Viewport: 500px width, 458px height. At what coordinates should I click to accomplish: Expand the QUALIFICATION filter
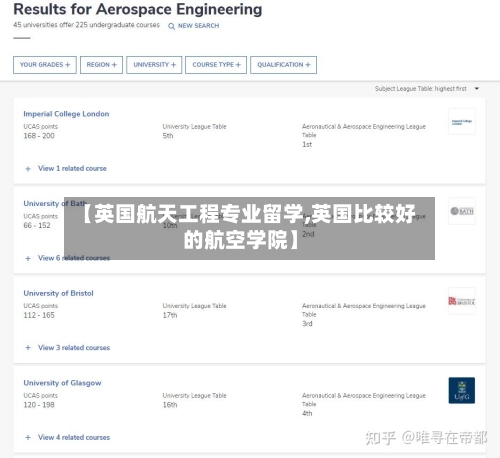tap(283, 65)
